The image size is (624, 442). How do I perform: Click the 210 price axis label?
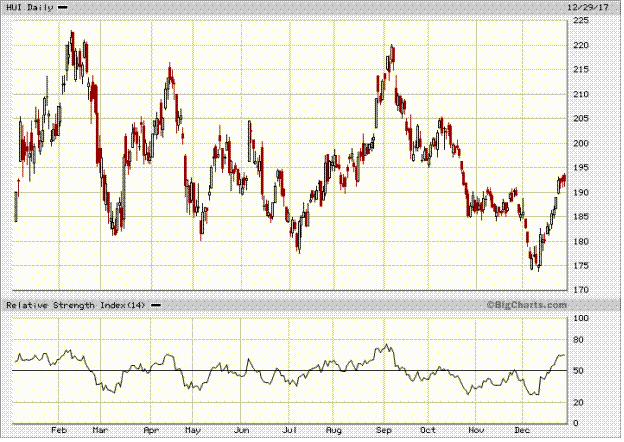(x=581, y=94)
